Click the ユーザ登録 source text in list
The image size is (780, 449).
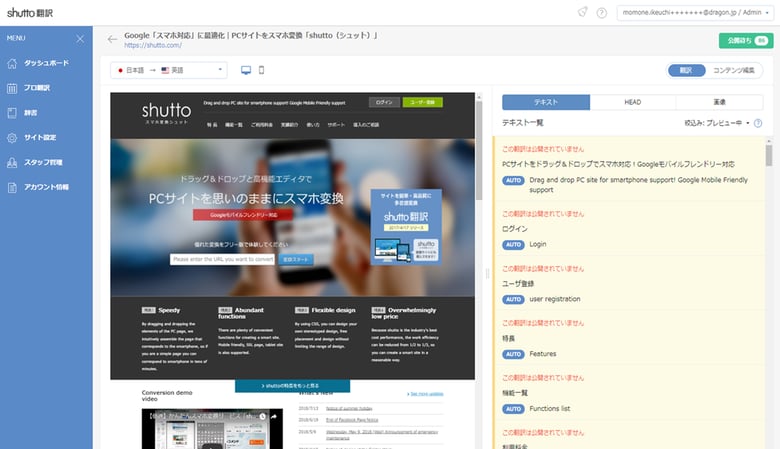click(x=518, y=283)
